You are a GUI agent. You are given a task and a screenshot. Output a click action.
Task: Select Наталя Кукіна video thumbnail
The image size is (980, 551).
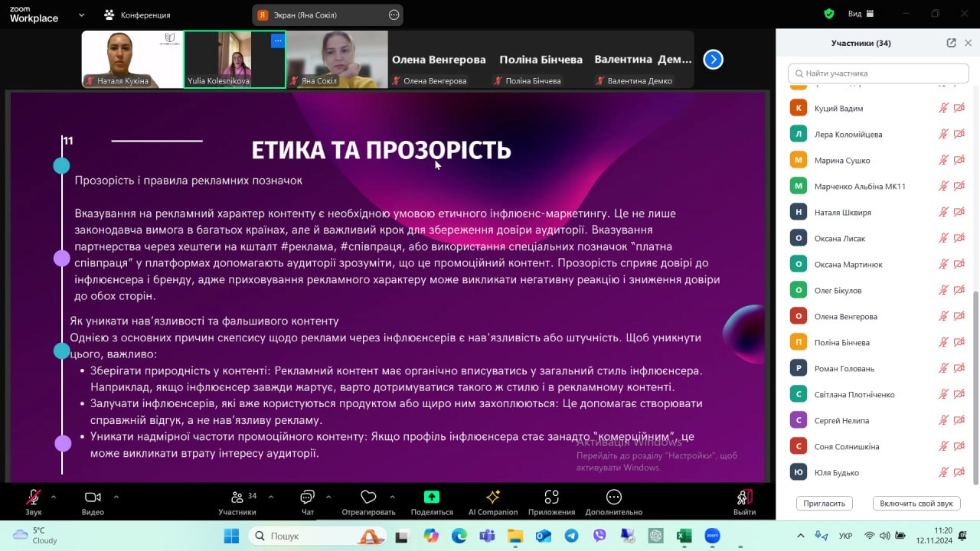pyautogui.click(x=132, y=59)
